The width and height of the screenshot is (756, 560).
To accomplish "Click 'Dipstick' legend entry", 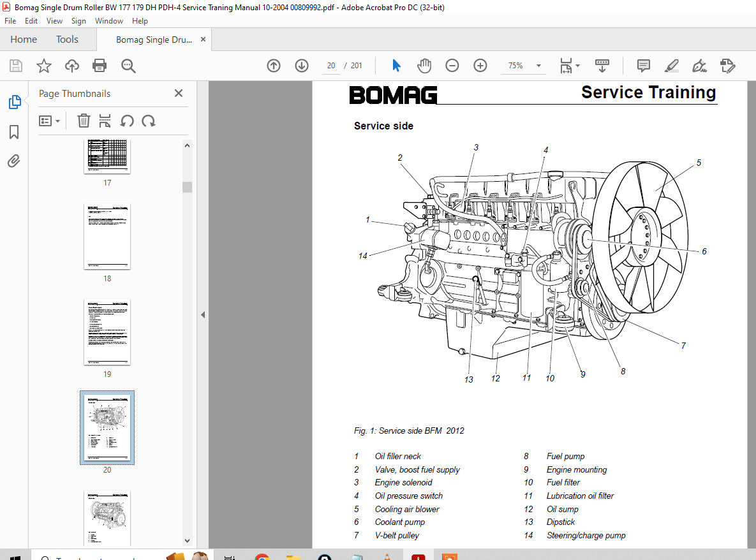I will tap(561, 522).
